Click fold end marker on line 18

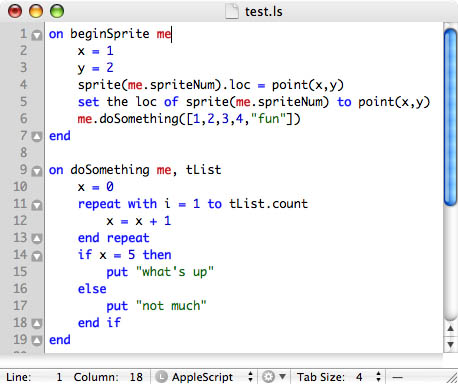tap(37, 324)
